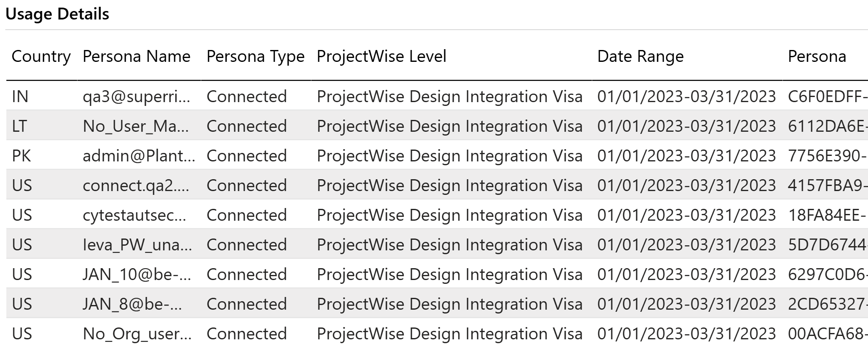Sort by the Country column header

point(41,56)
